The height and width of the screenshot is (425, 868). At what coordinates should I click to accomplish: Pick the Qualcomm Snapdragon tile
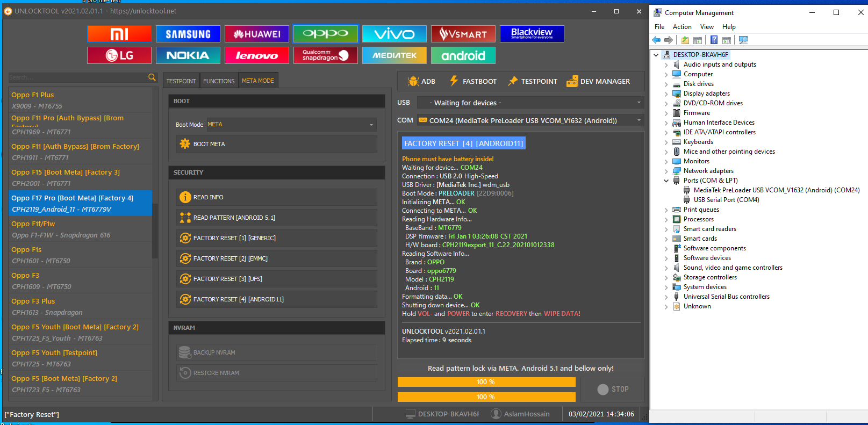326,55
